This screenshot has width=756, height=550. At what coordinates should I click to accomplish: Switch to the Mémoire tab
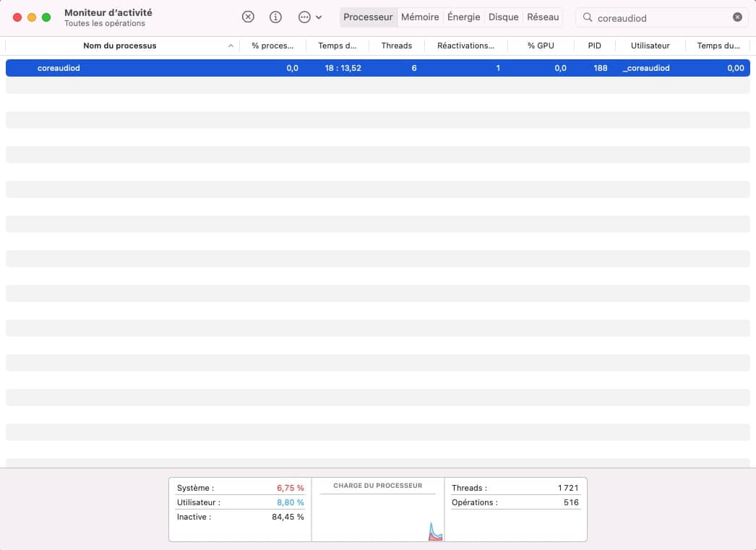(x=420, y=17)
